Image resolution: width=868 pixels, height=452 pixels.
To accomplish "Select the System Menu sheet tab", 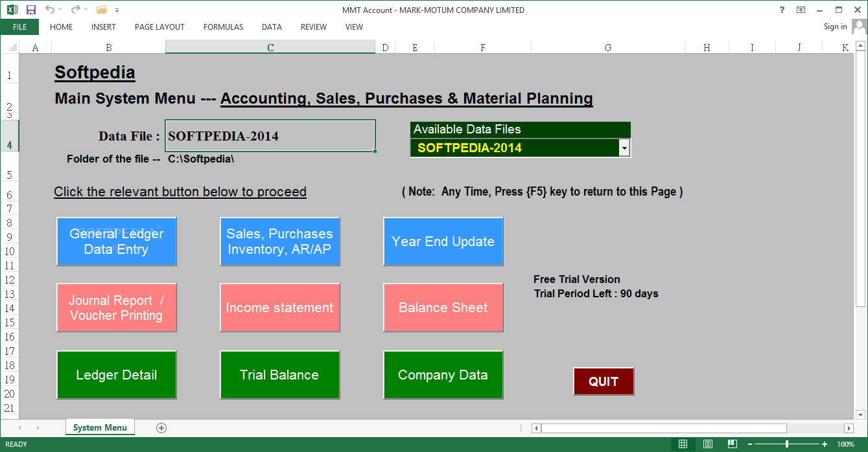I will [x=100, y=427].
